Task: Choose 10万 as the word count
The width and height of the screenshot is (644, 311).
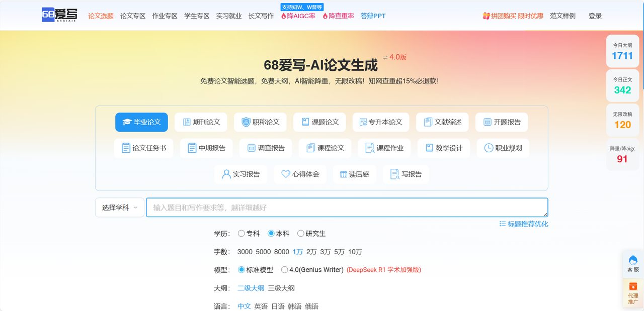Action: pos(355,252)
